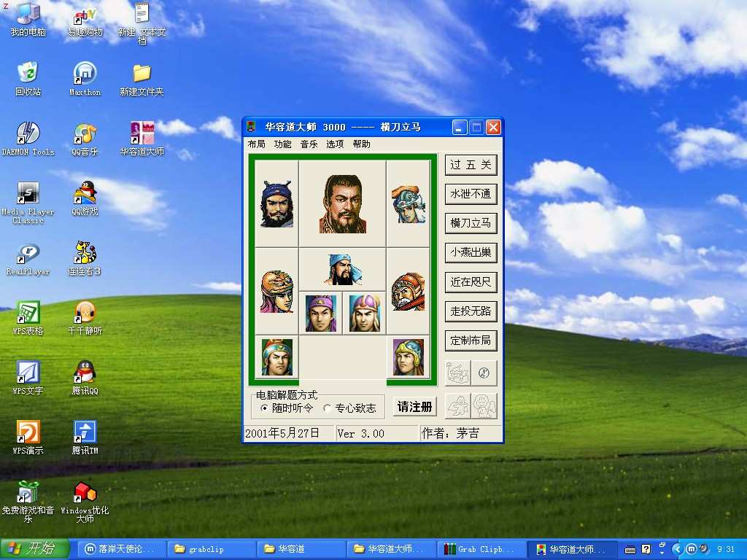Launch the Maxthon browser shortcut
The image size is (747, 560).
point(85,79)
